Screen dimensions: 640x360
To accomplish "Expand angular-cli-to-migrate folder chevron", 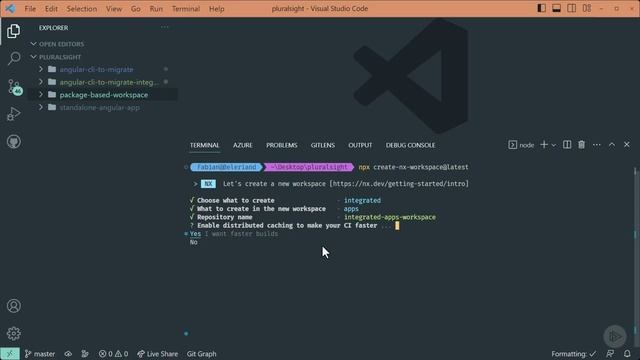I will [41, 69].
